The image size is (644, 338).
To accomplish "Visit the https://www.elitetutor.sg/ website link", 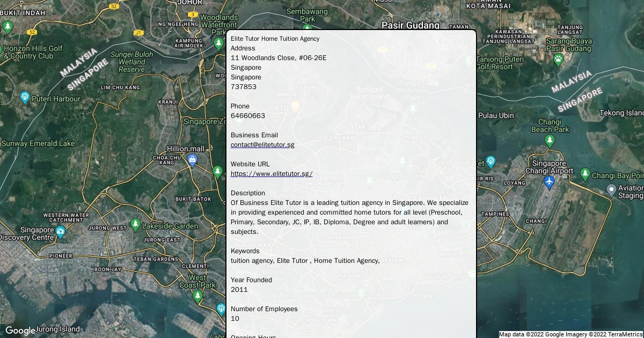I will point(272,174).
